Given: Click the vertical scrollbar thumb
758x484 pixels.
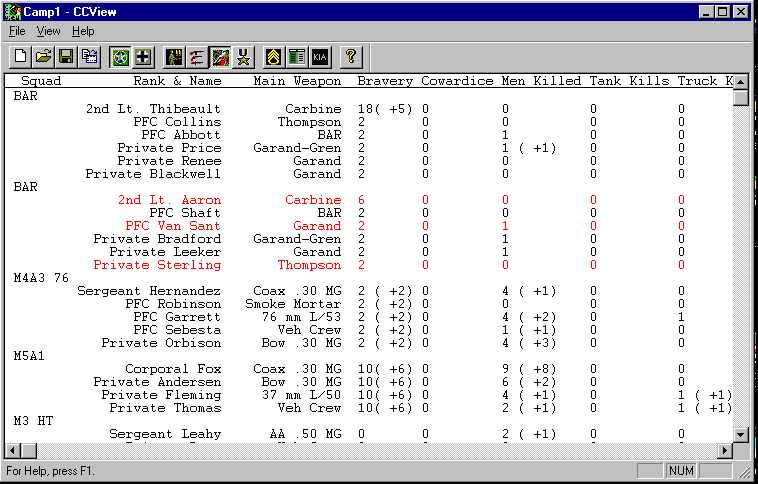Looking at the screenshot, I should (x=741, y=97).
